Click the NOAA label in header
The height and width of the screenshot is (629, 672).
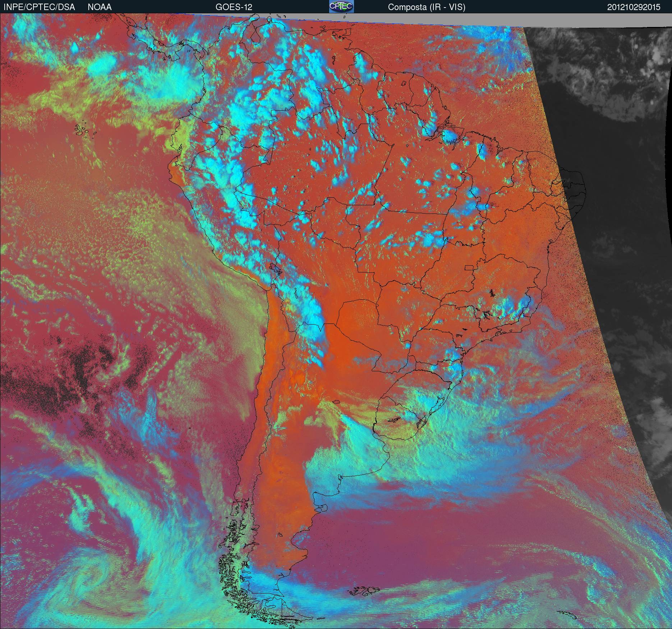(x=100, y=7)
